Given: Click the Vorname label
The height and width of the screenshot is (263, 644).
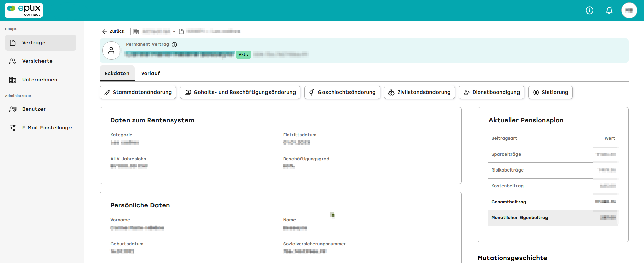Looking at the screenshot, I should [120, 220].
